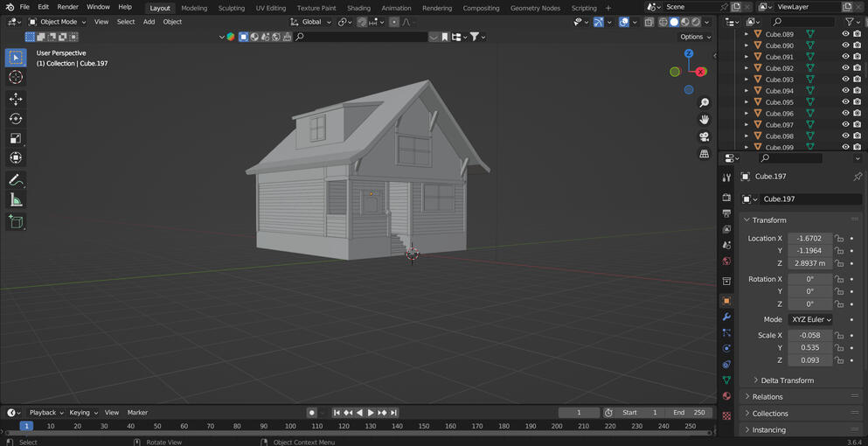
Task: Activate the Move tool
Action: point(16,99)
